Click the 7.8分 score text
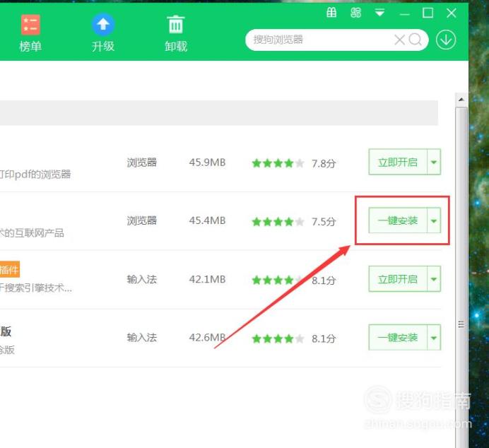 click(x=324, y=163)
